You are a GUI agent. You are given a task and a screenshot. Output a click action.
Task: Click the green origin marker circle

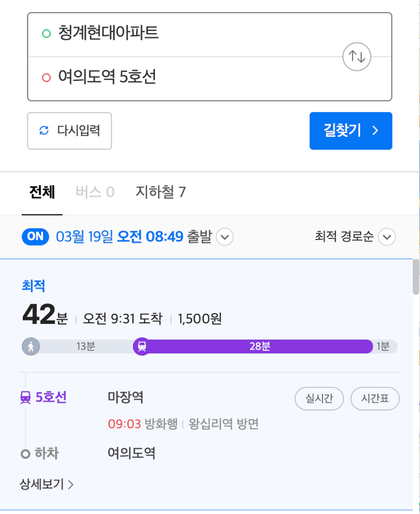point(47,34)
